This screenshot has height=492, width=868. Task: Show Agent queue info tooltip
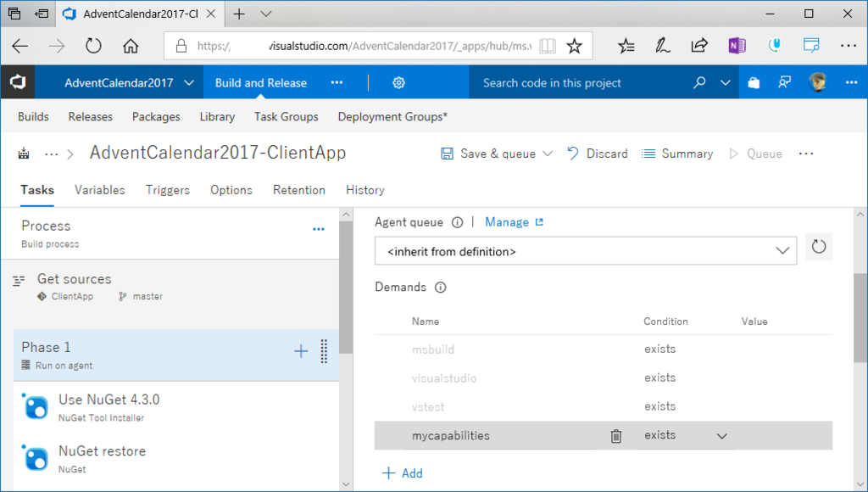[x=457, y=223]
